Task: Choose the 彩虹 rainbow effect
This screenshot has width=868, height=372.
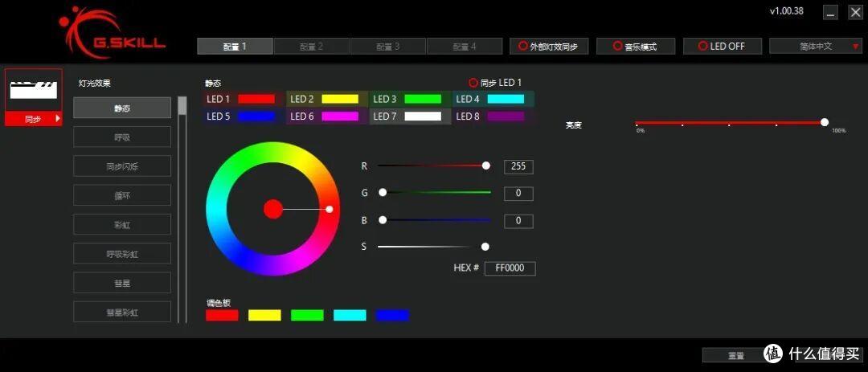Action: [122, 225]
